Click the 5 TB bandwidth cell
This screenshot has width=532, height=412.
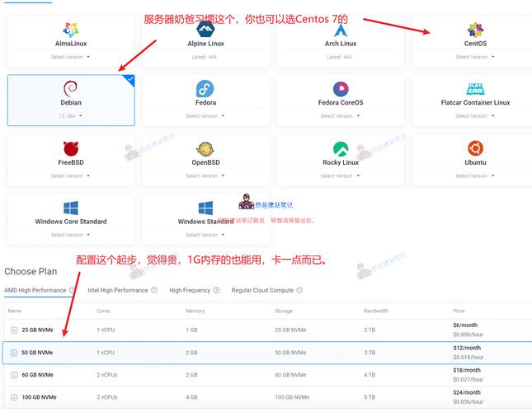pyautogui.click(x=370, y=397)
